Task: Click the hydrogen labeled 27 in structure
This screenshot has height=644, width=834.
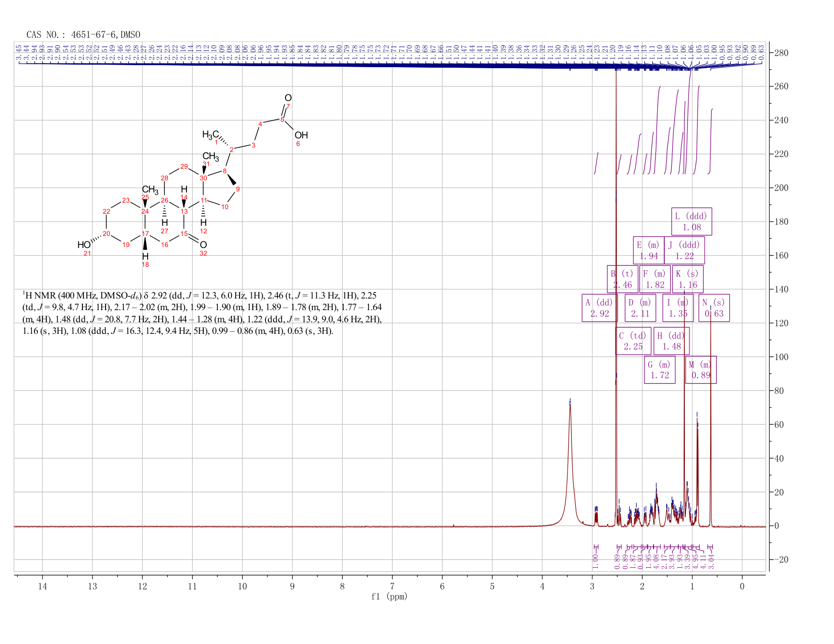Action: tap(164, 223)
